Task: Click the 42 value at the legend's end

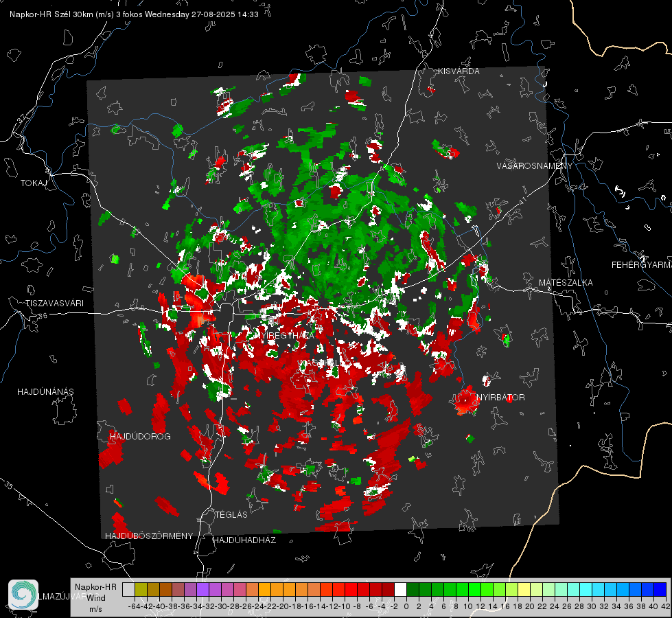Action: pos(665,606)
